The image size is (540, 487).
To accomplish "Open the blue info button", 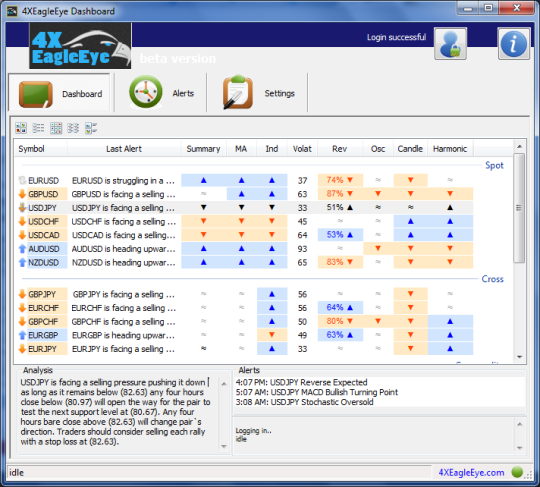I will (513, 43).
